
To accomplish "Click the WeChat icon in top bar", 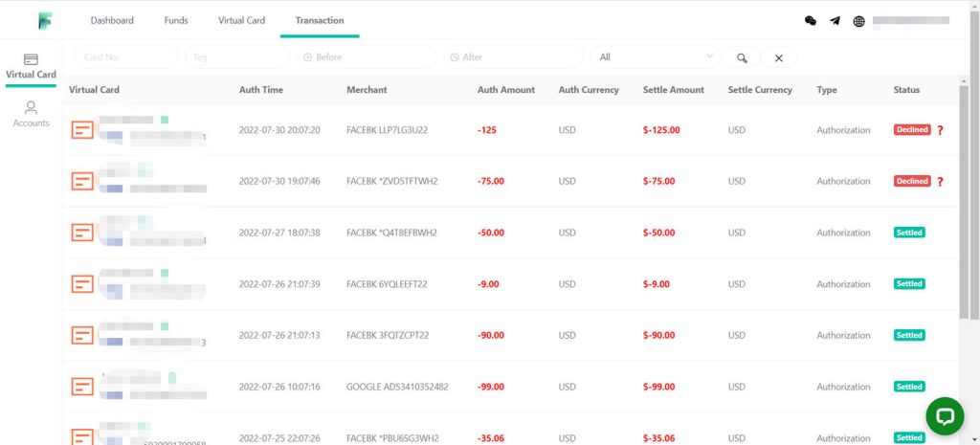I will (811, 20).
